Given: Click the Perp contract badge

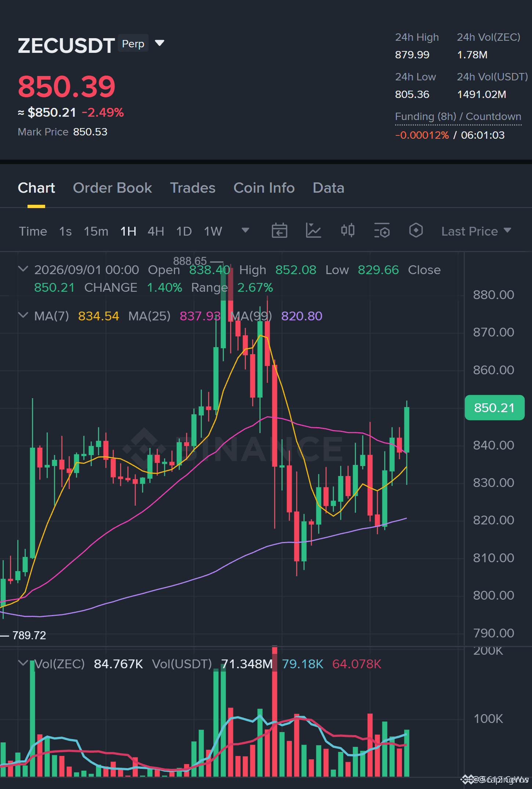Looking at the screenshot, I should coord(133,44).
